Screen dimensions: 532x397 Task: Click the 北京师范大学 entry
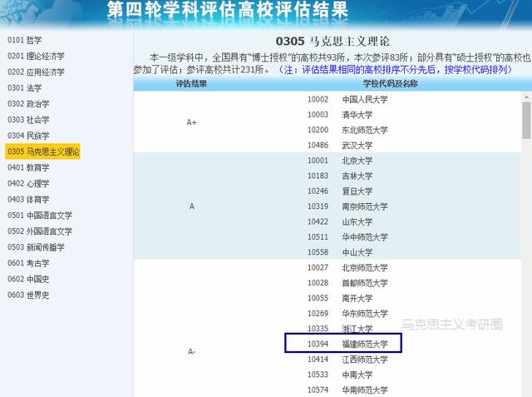pos(365,268)
